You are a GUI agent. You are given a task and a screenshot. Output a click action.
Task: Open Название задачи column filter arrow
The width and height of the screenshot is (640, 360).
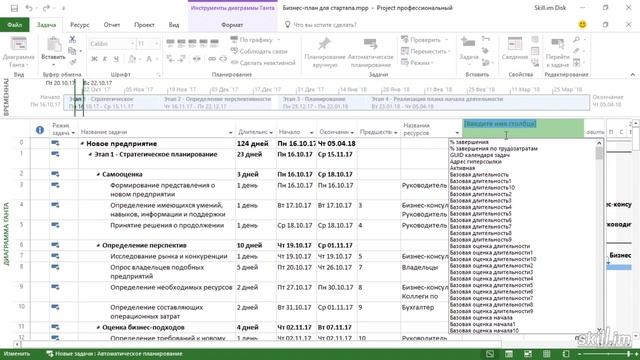click(230, 133)
